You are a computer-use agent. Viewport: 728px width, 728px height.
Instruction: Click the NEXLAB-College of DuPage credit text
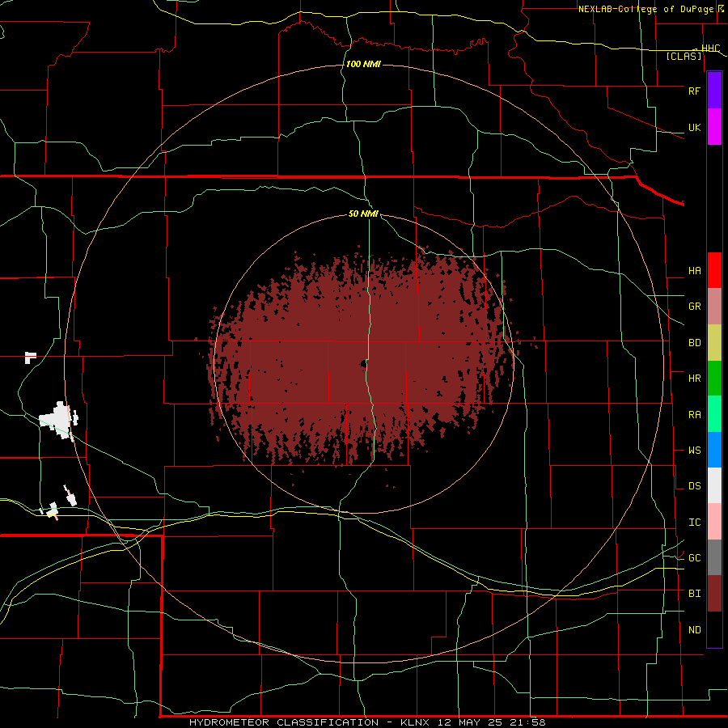(645, 9)
